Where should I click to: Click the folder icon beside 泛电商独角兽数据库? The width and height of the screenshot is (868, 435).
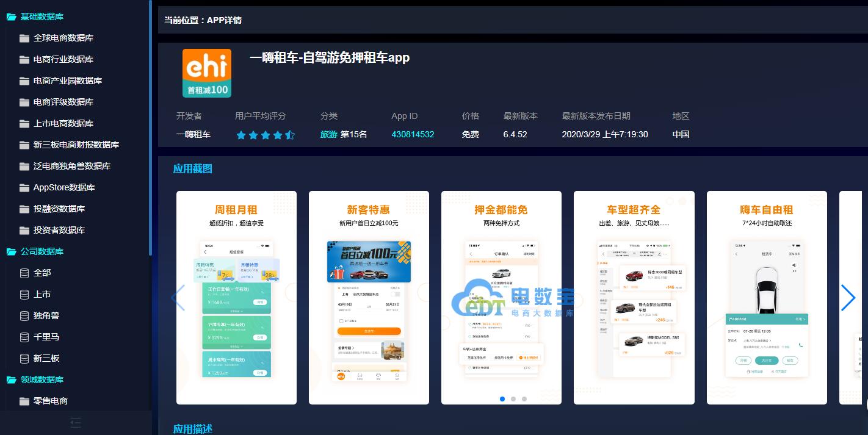tap(24, 167)
